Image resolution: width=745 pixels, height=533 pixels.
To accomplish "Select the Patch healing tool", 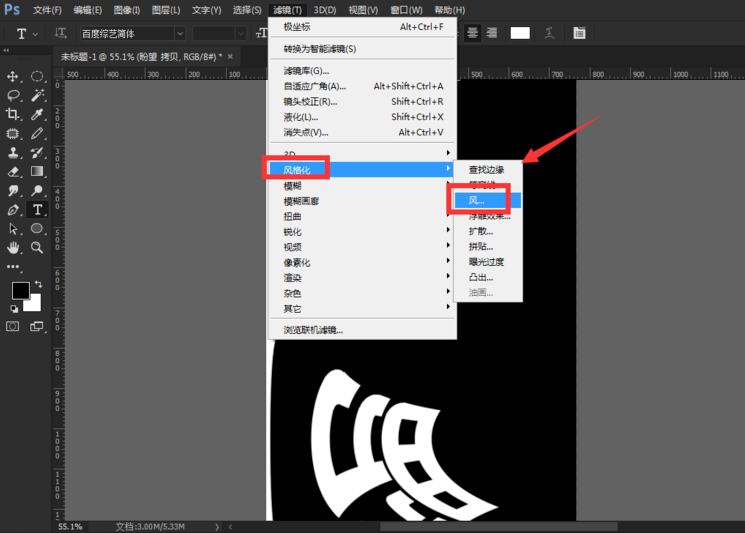I will (x=13, y=133).
